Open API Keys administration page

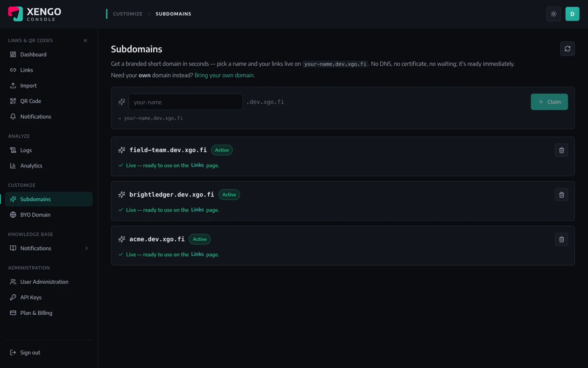click(x=49, y=297)
